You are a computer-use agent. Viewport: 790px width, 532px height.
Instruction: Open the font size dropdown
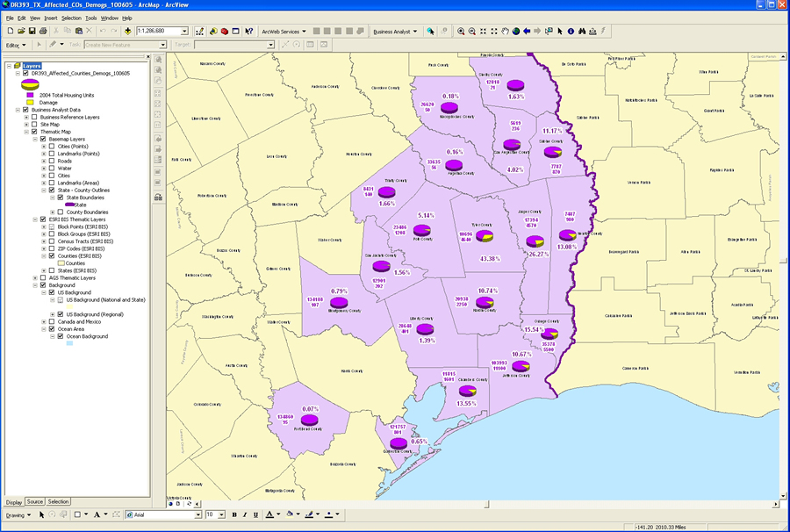(223, 514)
